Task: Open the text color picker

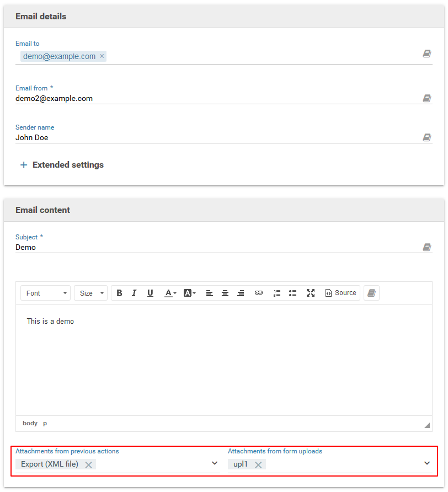Action: (x=170, y=293)
